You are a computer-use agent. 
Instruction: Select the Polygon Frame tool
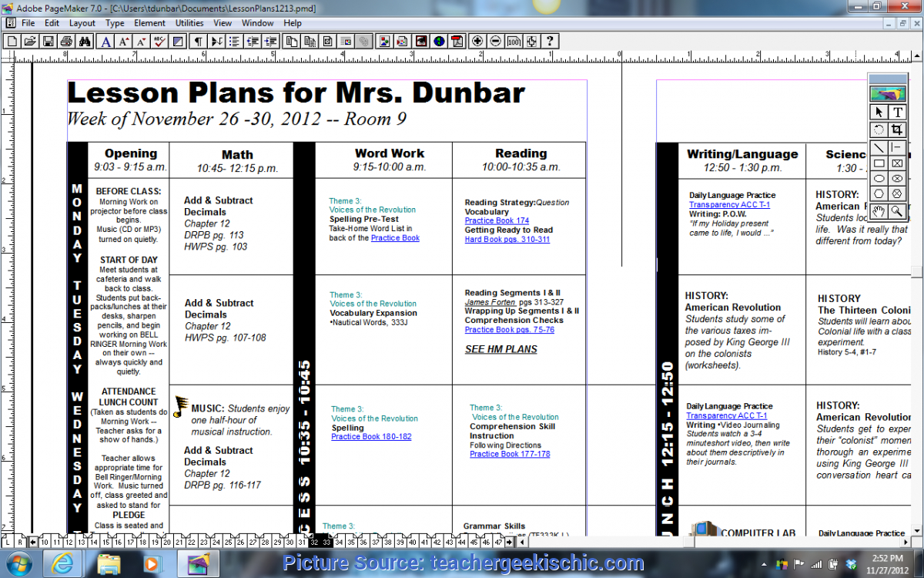(x=897, y=195)
